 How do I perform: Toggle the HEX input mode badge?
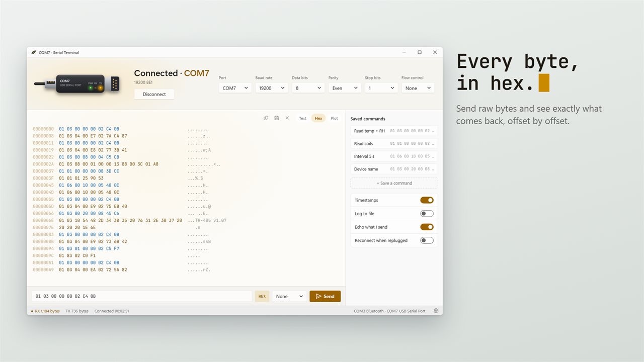[262, 297]
